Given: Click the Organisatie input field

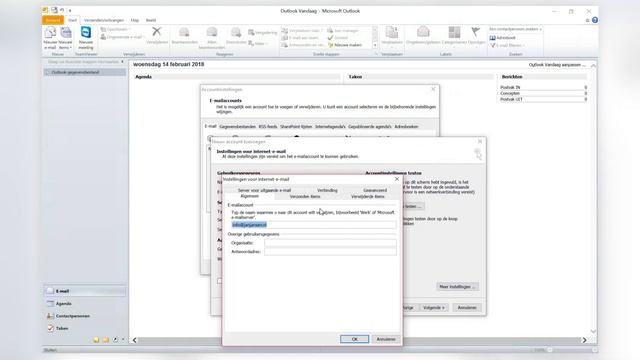Looking at the screenshot, I should pyautogui.click(x=330, y=243).
